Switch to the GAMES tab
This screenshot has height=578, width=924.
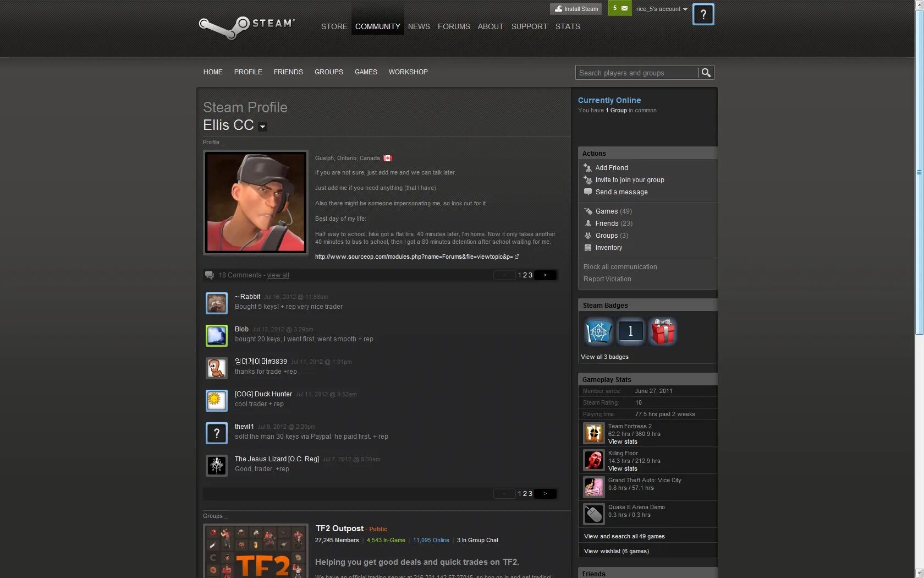(366, 72)
